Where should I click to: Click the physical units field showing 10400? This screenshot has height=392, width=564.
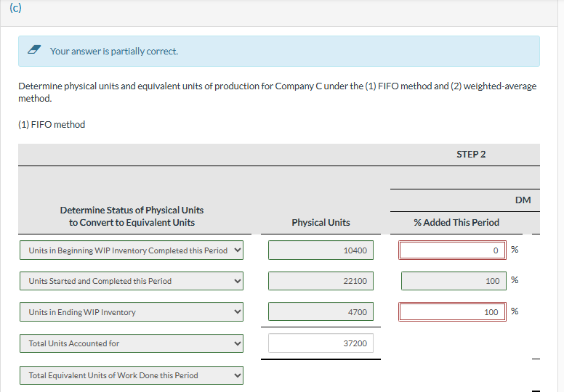click(x=321, y=250)
